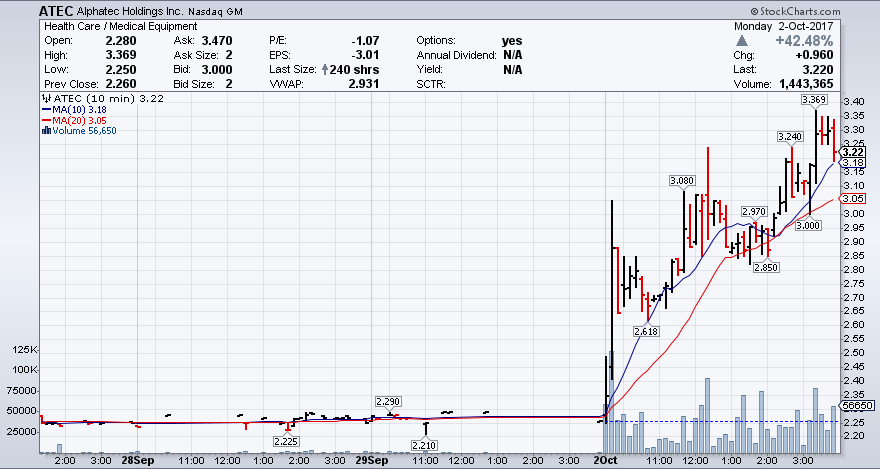
Task: Click the price bar icon before ATEC legend
Action: tap(44, 99)
